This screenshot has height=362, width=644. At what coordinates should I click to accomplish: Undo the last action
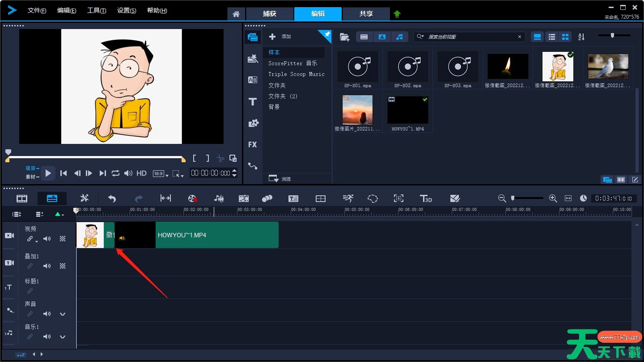[112, 198]
